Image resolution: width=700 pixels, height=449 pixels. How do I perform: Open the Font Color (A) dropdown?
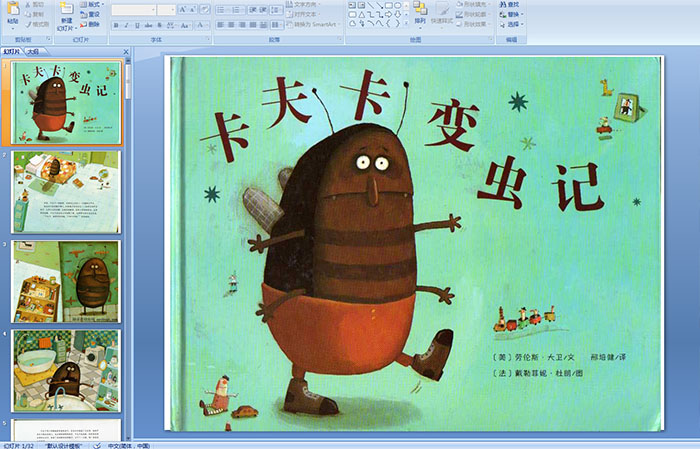[202, 25]
